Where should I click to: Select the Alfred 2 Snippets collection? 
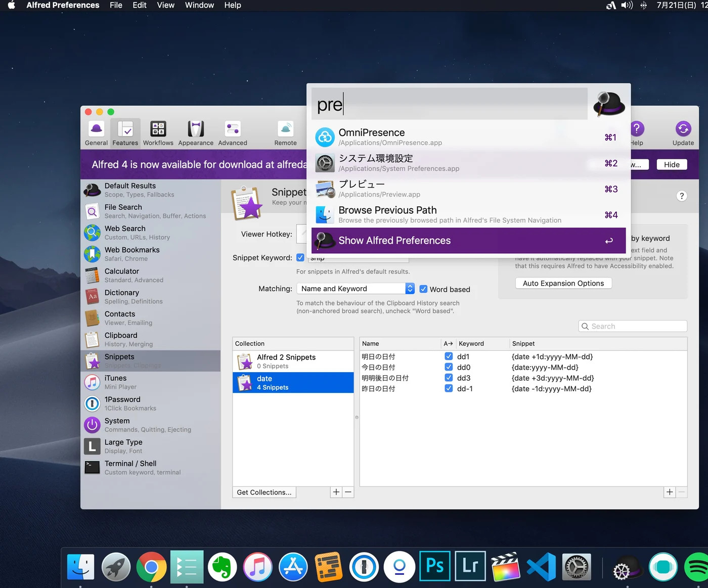[293, 361]
